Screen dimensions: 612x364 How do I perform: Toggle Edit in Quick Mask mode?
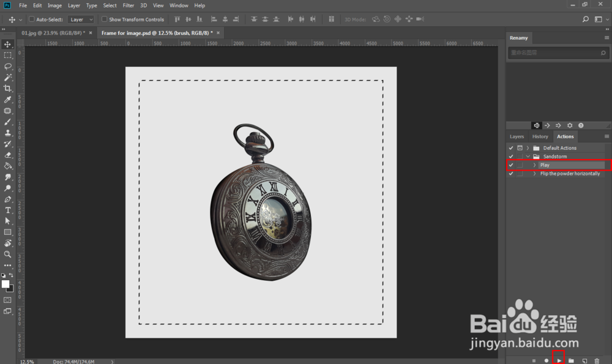coord(7,300)
